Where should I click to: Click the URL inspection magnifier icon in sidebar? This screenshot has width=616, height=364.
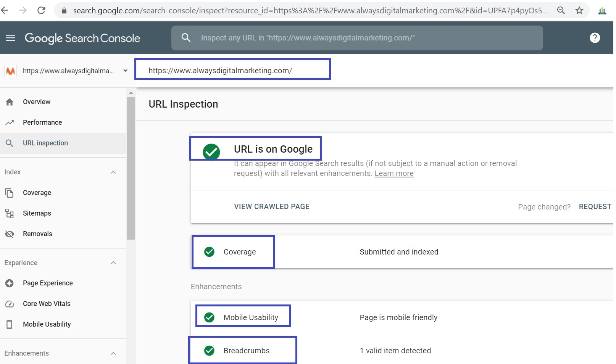(x=10, y=143)
